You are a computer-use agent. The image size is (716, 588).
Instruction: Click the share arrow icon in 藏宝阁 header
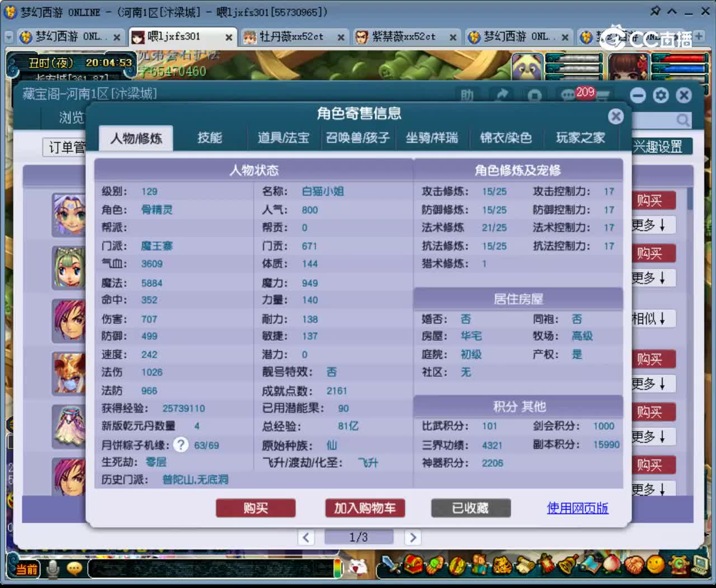(502, 95)
